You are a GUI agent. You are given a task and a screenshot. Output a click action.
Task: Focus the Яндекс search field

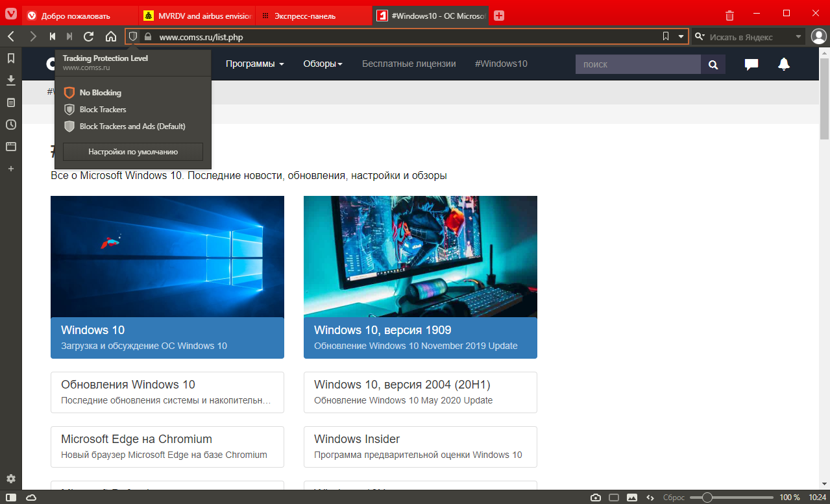tap(750, 37)
